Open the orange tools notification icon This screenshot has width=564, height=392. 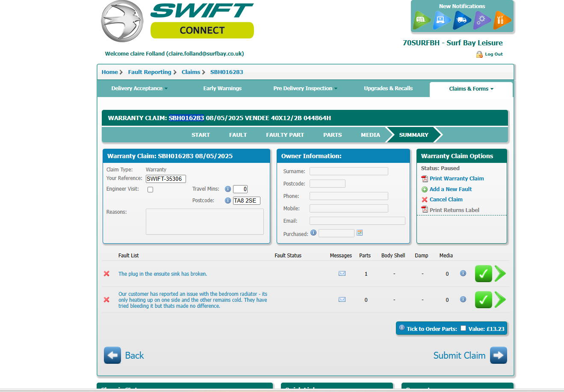[502, 20]
